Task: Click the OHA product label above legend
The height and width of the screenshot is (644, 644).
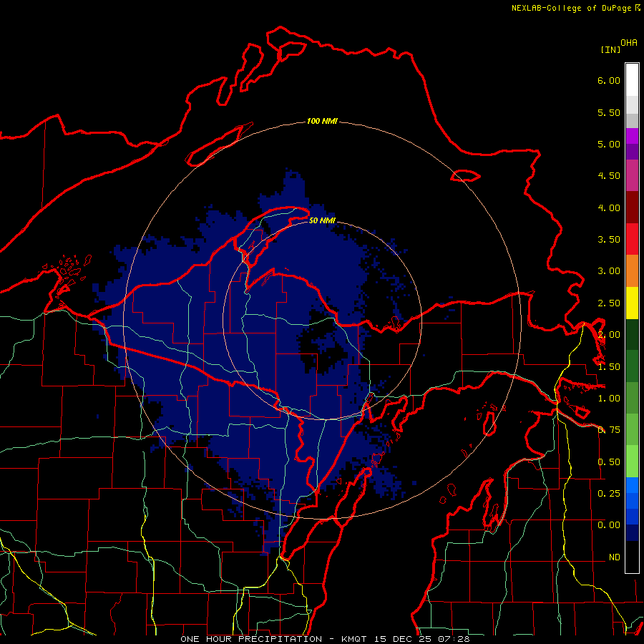Action: [629, 43]
